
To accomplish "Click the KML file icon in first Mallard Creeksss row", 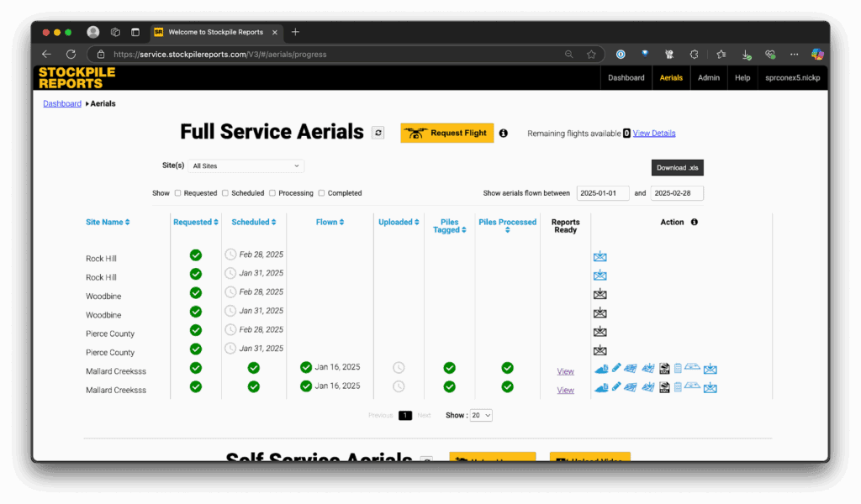I will [x=664, y=368].
